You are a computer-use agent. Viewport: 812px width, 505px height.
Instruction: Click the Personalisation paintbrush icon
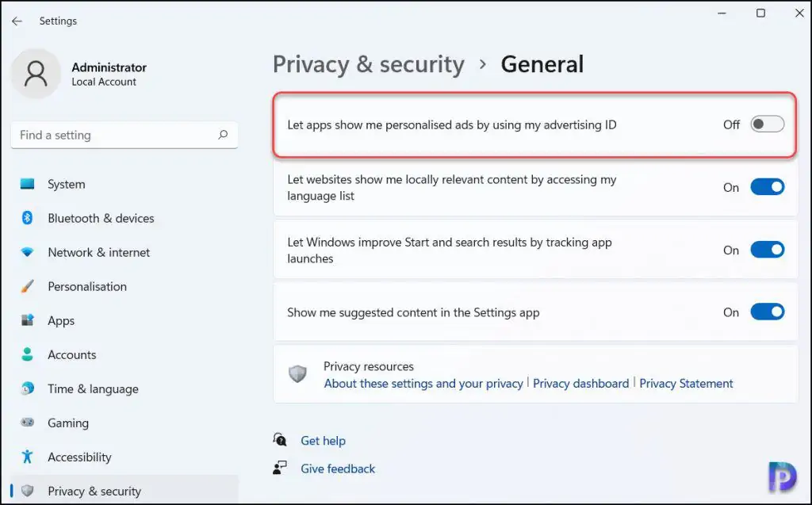coord(28,286)
